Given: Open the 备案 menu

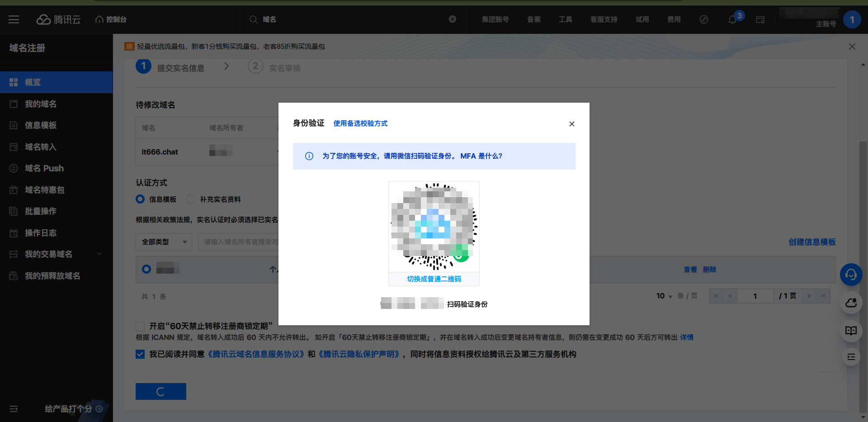Looking at the screenshot, I should click(x=534, y=19).
